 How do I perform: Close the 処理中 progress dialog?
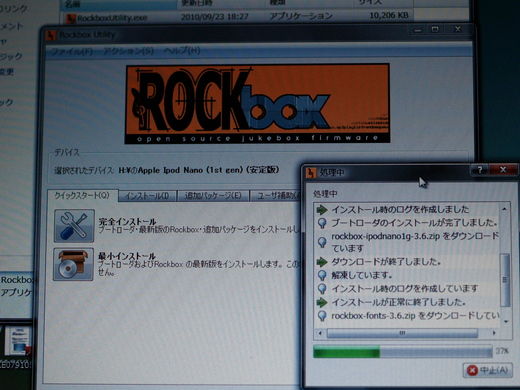pos(503,170)
